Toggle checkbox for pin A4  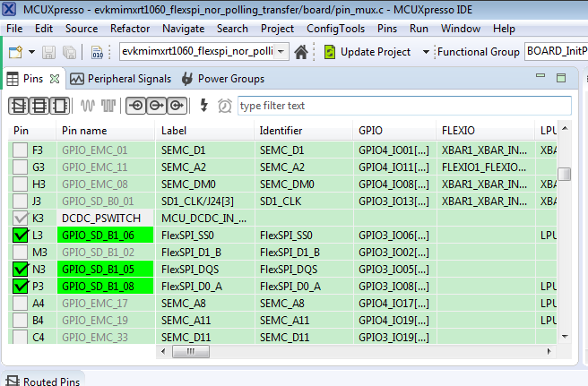click(20, 303)
